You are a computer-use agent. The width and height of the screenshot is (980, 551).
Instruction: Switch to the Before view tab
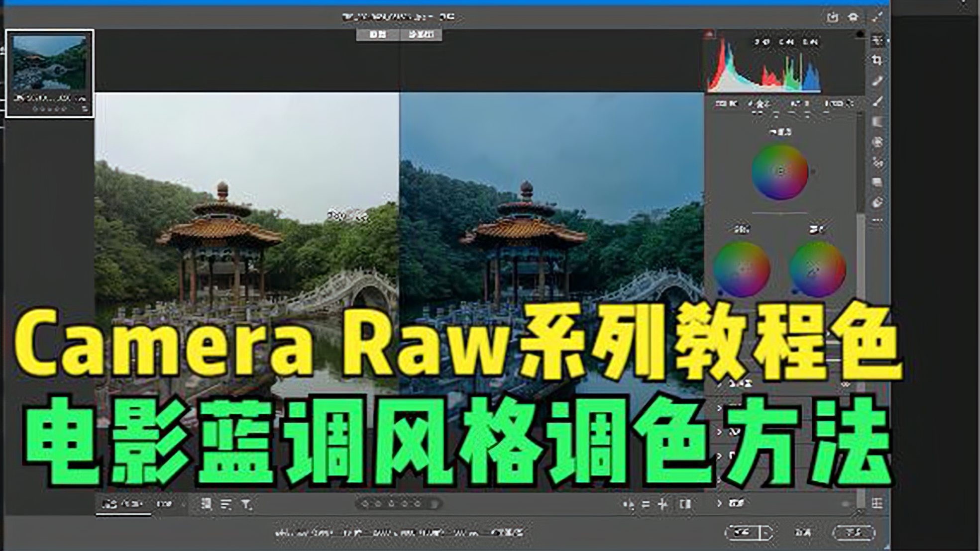click(378, 34)
